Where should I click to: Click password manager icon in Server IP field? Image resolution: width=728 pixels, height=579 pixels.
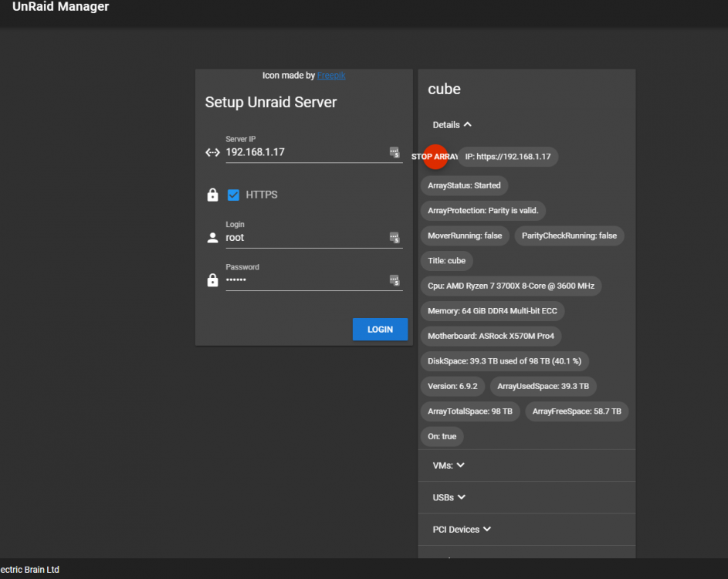point(394,152)
